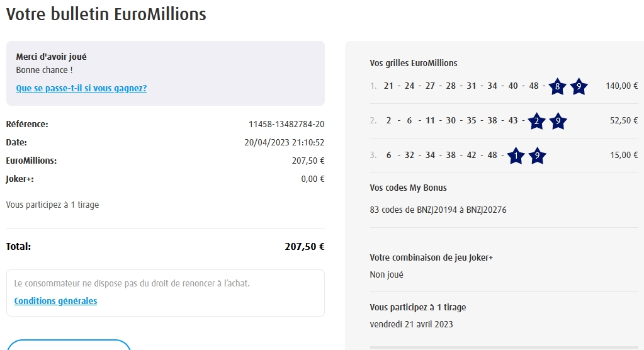The height and width of the screenshot is (350, 644).
Task: Click star number 1 in grid 3
Action: pos(516,156)
